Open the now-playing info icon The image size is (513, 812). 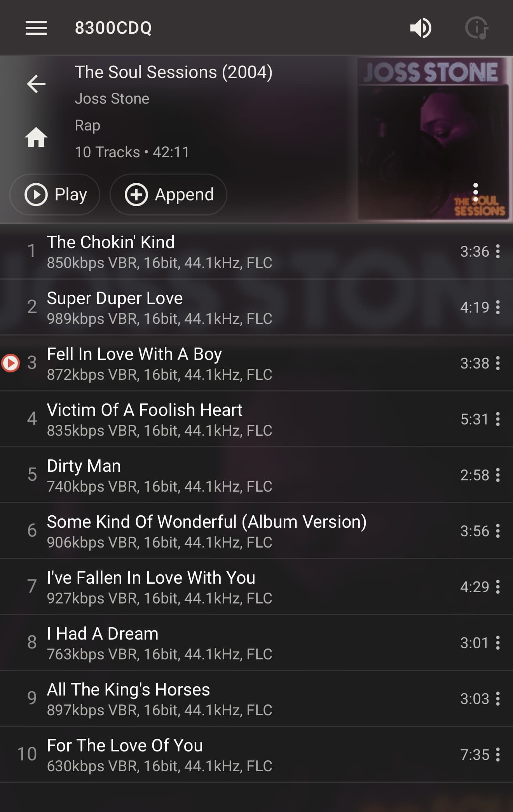477,28
